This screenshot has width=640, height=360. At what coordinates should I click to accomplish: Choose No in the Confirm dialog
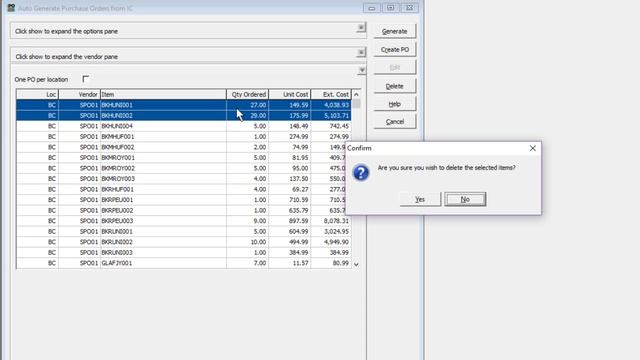pos(465,199)
